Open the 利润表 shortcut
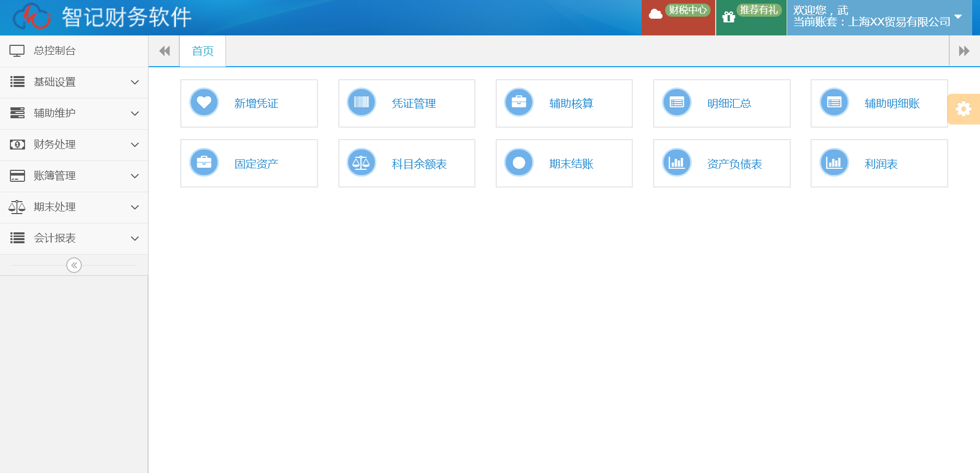 pyautogui.click(x=879, y=164)
